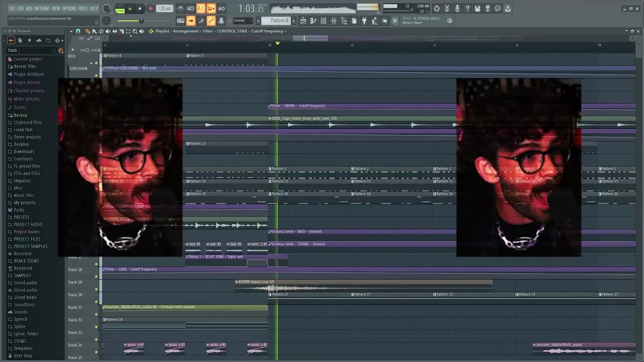Open the playlist view icon
Image resolution: width=644 pixels, height=362 pixels.
303,21
